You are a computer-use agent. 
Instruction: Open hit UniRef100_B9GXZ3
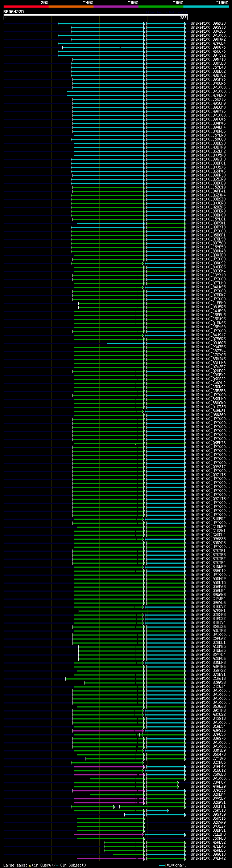click(208, 24)
